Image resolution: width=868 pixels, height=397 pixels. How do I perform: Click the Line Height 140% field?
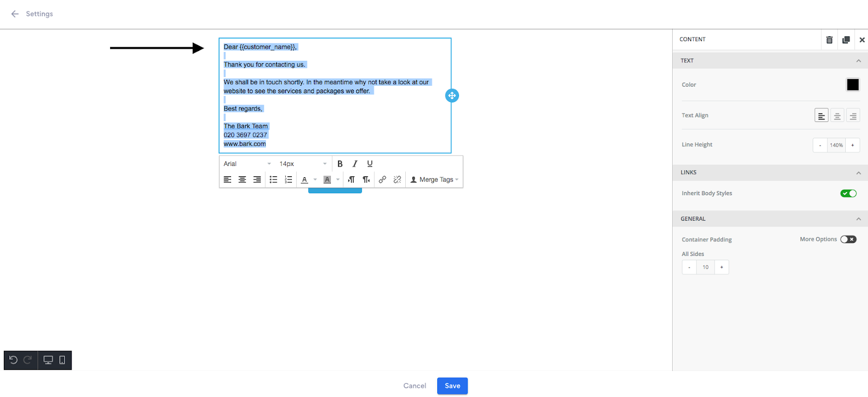pyautogui.click(x=836, y=145)
